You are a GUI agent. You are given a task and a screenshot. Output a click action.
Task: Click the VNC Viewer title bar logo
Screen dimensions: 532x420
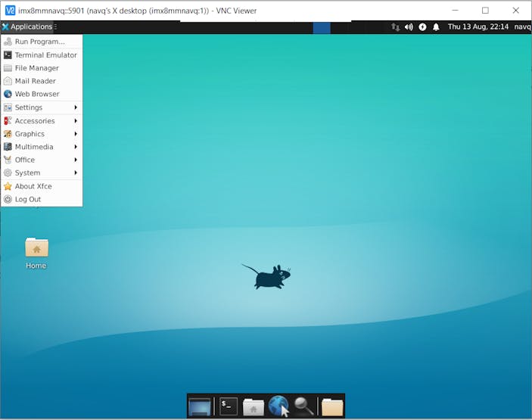click(10, 11)
